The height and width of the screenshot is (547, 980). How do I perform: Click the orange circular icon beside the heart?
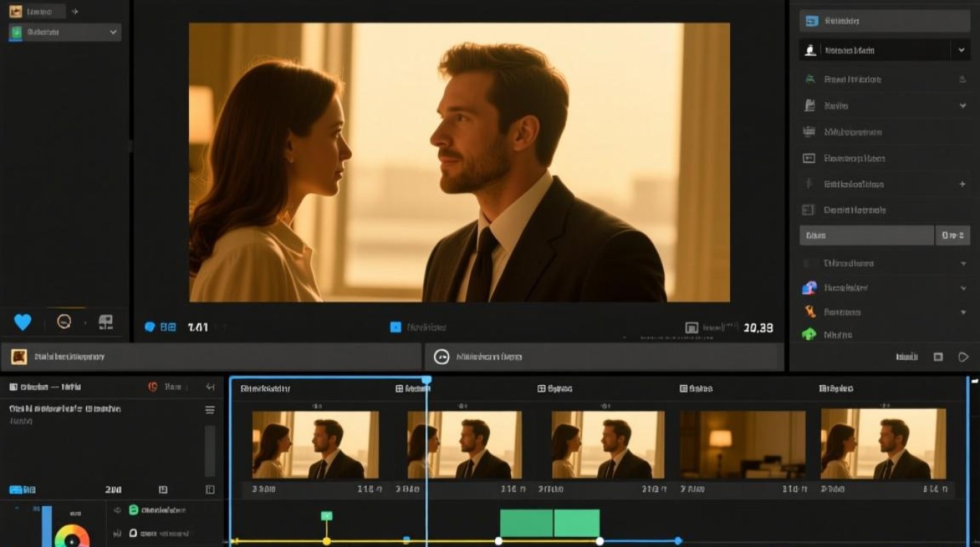[x=64, y=321]
